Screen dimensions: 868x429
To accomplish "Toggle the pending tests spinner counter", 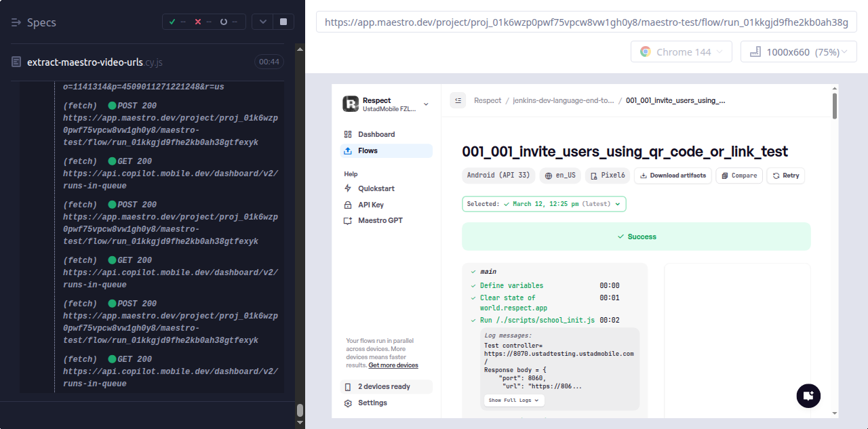I will (x=228, y=22).
